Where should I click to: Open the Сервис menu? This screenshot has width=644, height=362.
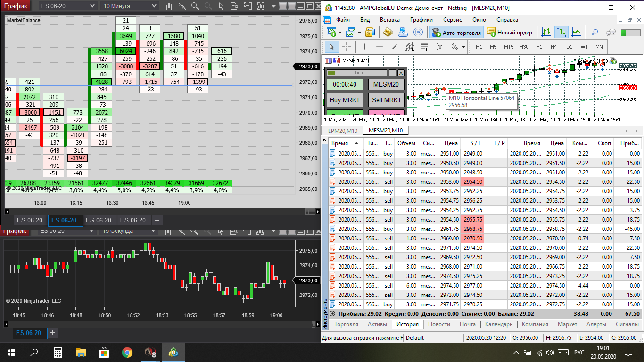pos(454,20)
